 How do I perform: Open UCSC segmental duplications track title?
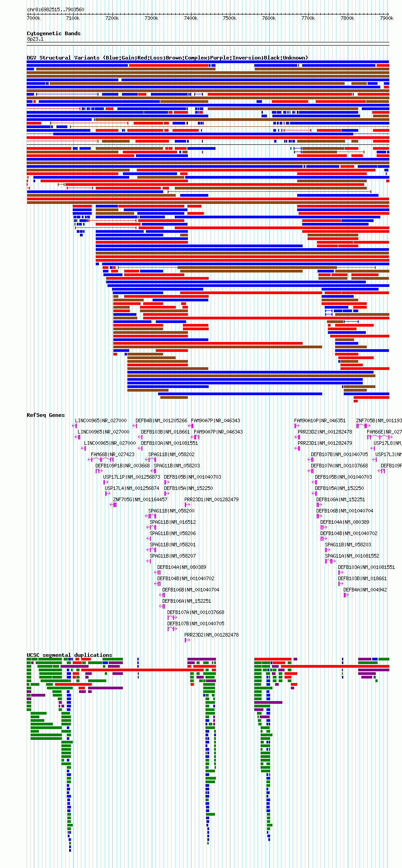70,655
